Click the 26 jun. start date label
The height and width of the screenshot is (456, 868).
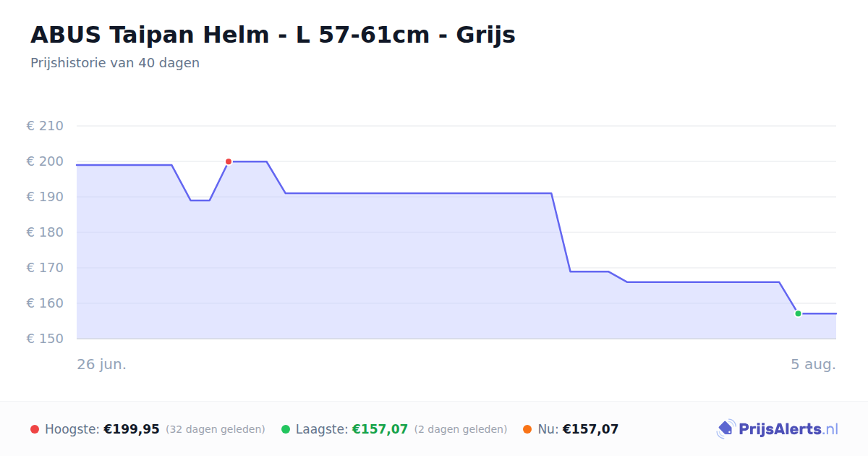click(x=102, y=364)
